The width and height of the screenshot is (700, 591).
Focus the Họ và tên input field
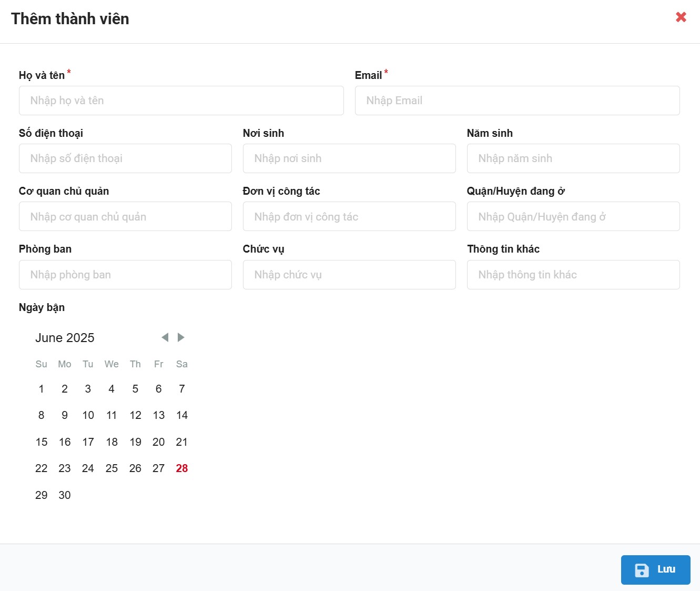click(x=181, y=101)
